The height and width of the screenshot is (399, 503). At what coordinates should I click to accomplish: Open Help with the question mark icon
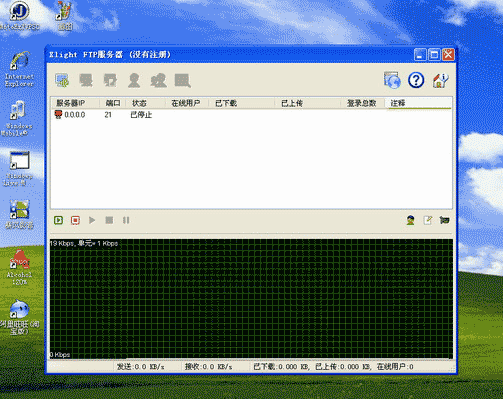click(x=416, y=80)
